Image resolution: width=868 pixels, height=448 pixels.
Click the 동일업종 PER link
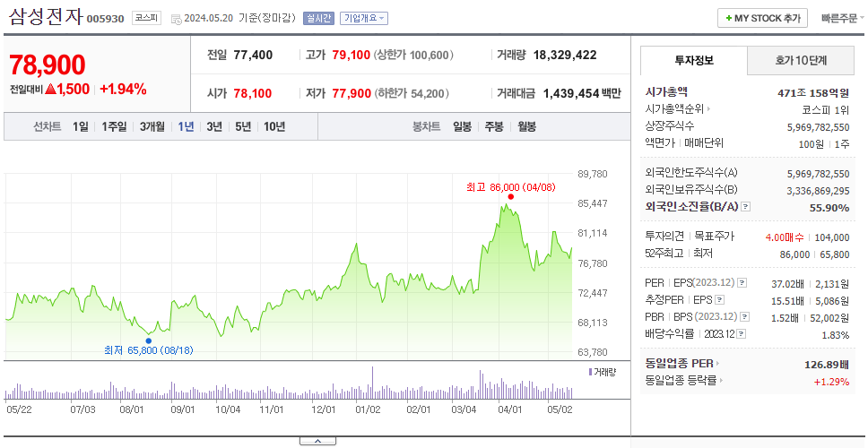tap(679, 364)
